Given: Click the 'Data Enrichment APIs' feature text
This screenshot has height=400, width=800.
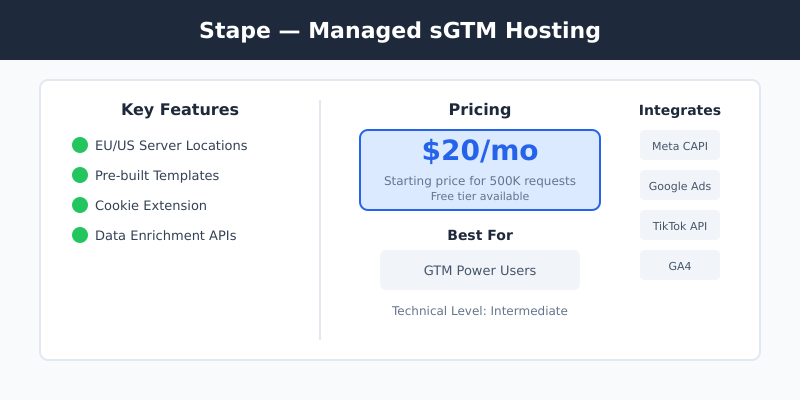Looking at the screenshot, I should click(165, 236).
